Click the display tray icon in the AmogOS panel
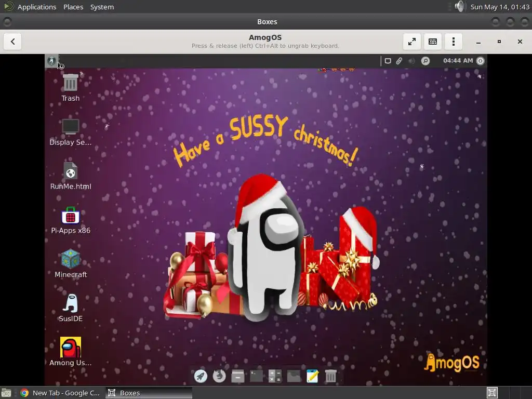The width and height of the screenshot is (532, 399). tap(388, 61)
